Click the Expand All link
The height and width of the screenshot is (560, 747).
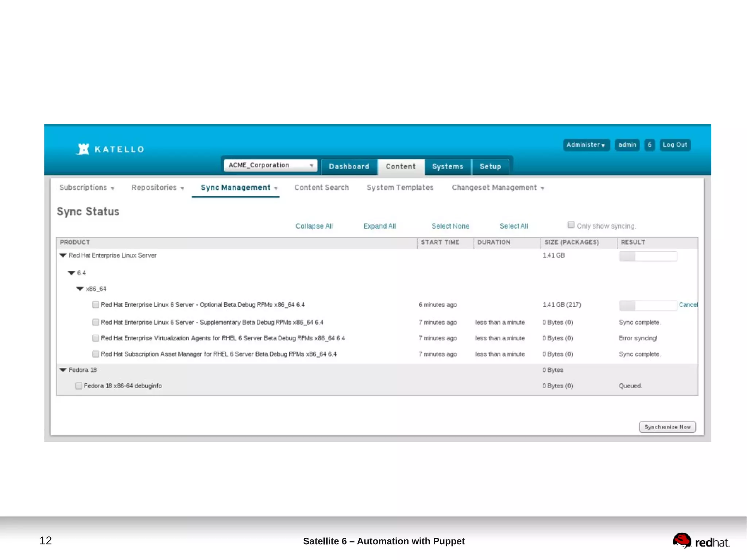[379, 226]
